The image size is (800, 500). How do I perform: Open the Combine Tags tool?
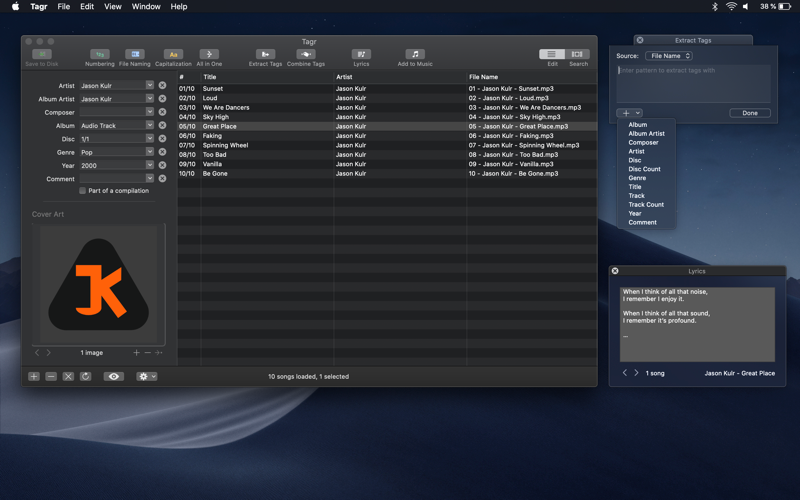[306, 55]
